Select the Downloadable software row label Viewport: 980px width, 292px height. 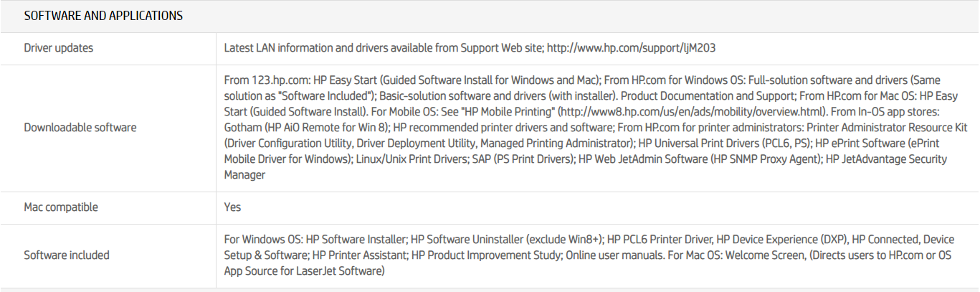80,128
